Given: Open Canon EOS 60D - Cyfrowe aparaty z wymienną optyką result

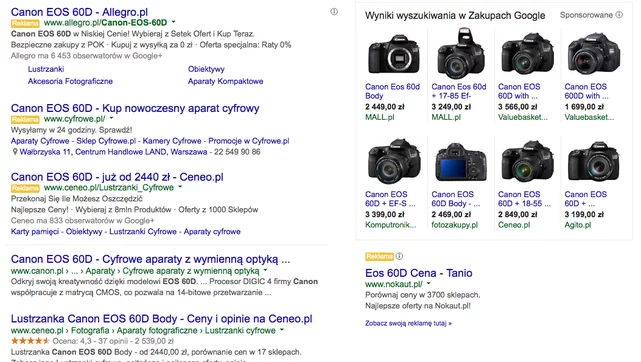Looking at the screenshot, I should coord(150,259).
